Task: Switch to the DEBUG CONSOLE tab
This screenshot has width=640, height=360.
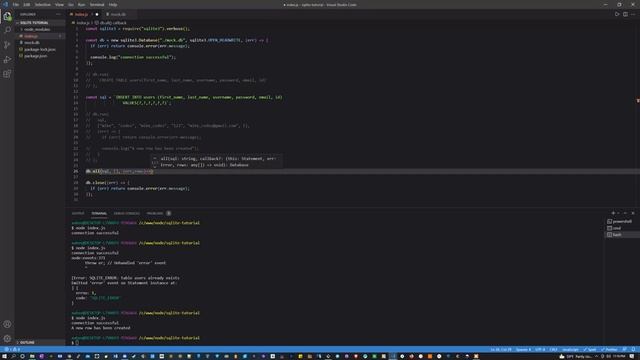Action: [127, 213]
